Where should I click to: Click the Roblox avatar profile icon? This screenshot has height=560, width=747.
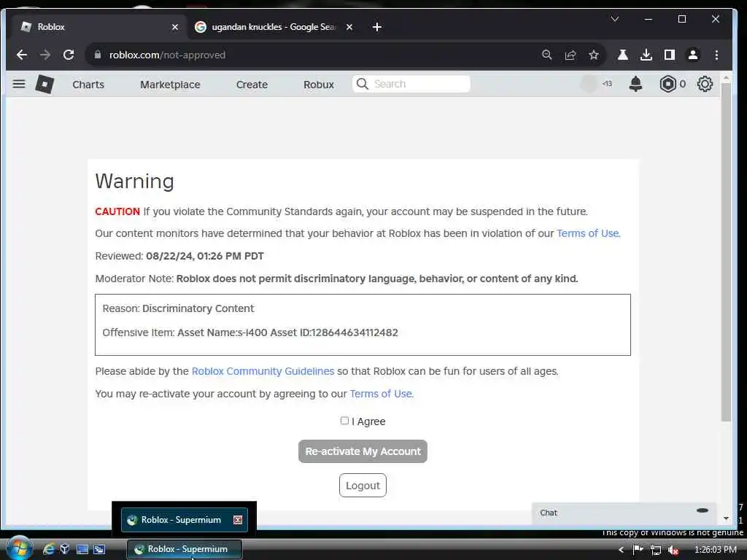click(x=589, y=84)
